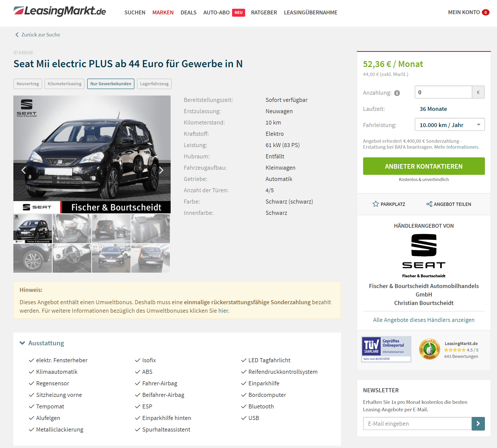Viewport: 497px width, 448px height.
Task: Open MEIN KONTO
Action: click(x=464, y=12)
